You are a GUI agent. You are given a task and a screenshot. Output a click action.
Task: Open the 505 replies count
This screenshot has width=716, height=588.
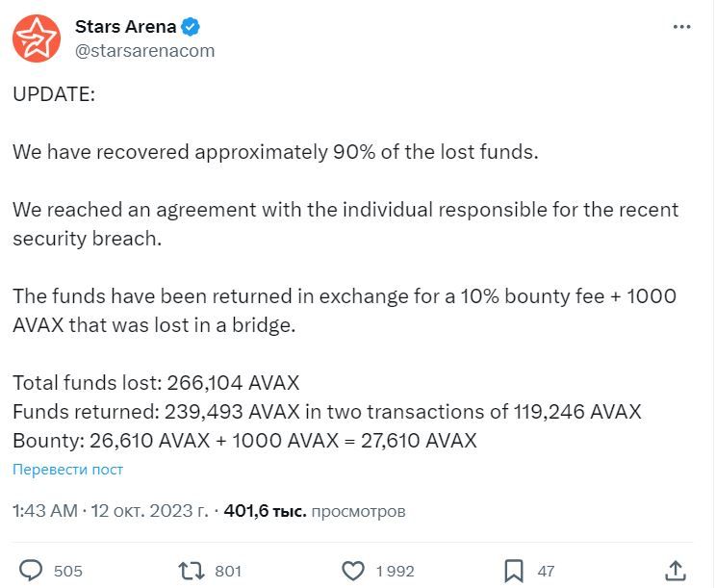coord(68,571)
